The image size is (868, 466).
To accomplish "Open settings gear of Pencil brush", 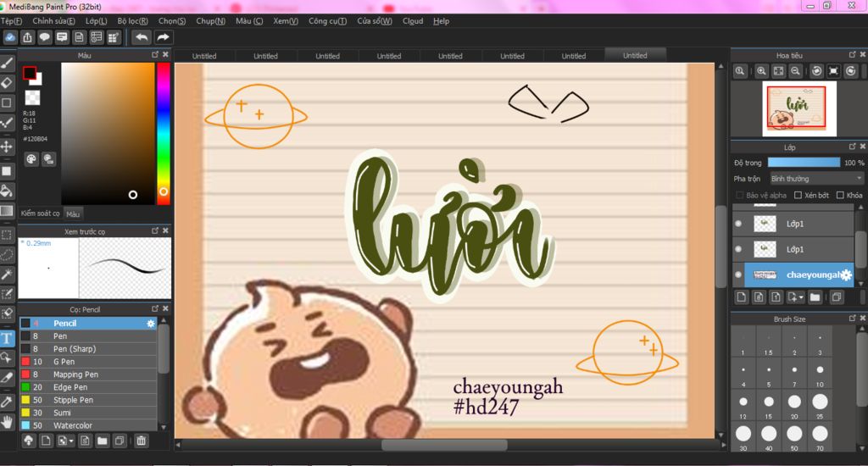I will pyautogui.click(x=151, y=323).
